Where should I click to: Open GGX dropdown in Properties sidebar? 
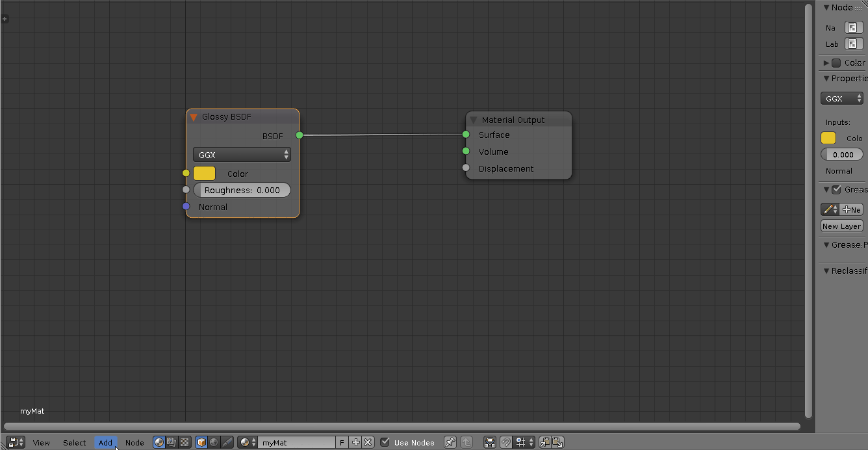(x=842, y=99)
